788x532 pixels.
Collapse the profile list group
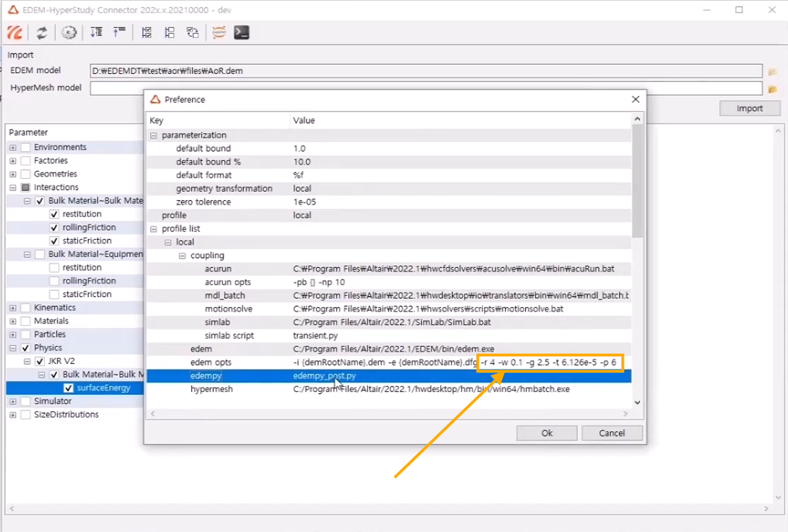pyautogui.click(x=153, y=229)
